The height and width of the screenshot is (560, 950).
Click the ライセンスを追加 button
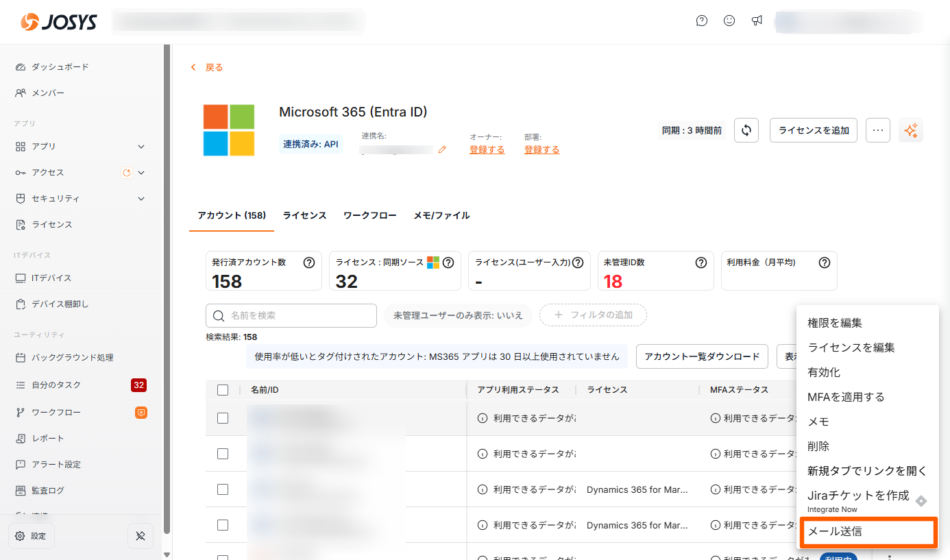click(814, 130)
